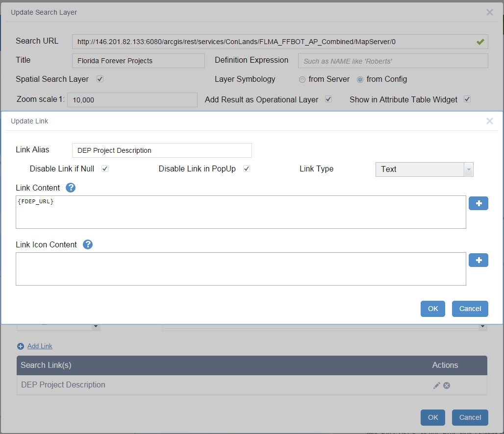504x434 pixels.
Task: Close the Update Search Layer dialog
Action: 489,12
